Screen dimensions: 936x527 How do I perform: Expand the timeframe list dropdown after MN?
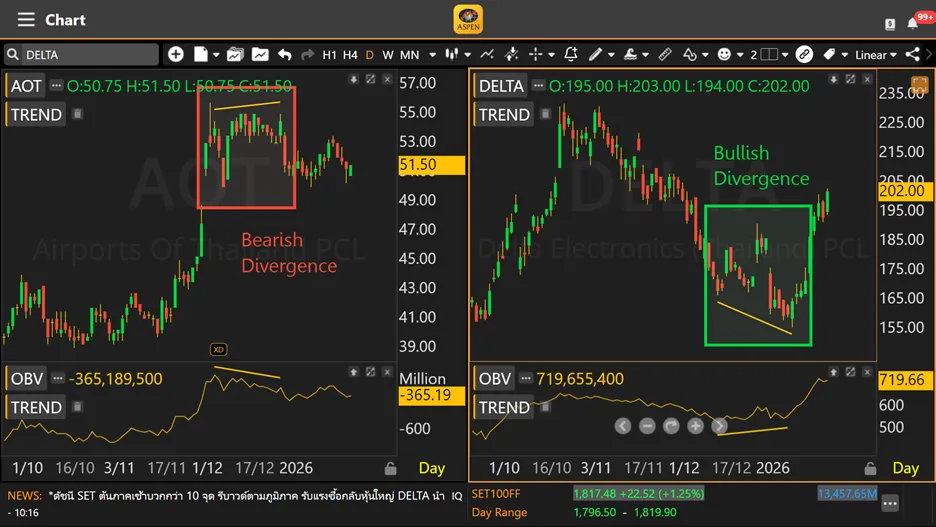432,54
